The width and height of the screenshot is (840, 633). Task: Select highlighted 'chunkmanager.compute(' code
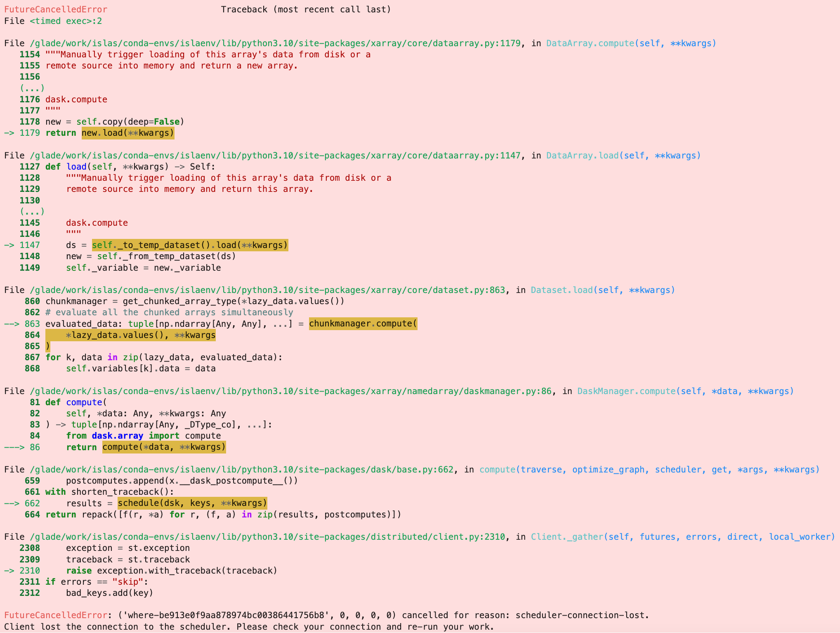click(x=363, y=324)
